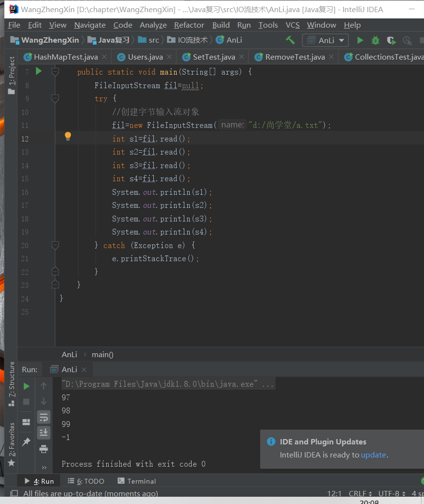Click the AnLi class icon in navigation bar
Image resolution: width=424 pixels, height=504 pixels.
[x=220, y=40]
